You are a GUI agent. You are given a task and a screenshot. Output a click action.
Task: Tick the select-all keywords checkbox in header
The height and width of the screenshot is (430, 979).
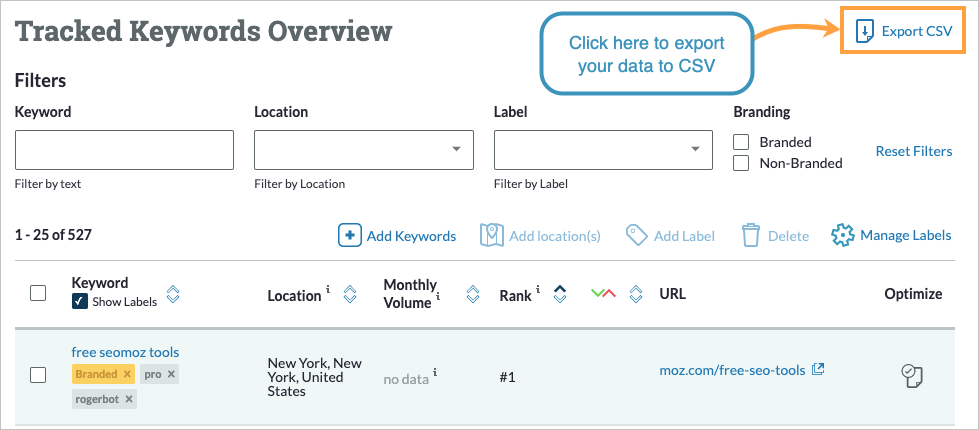click(x=38, y=293)
